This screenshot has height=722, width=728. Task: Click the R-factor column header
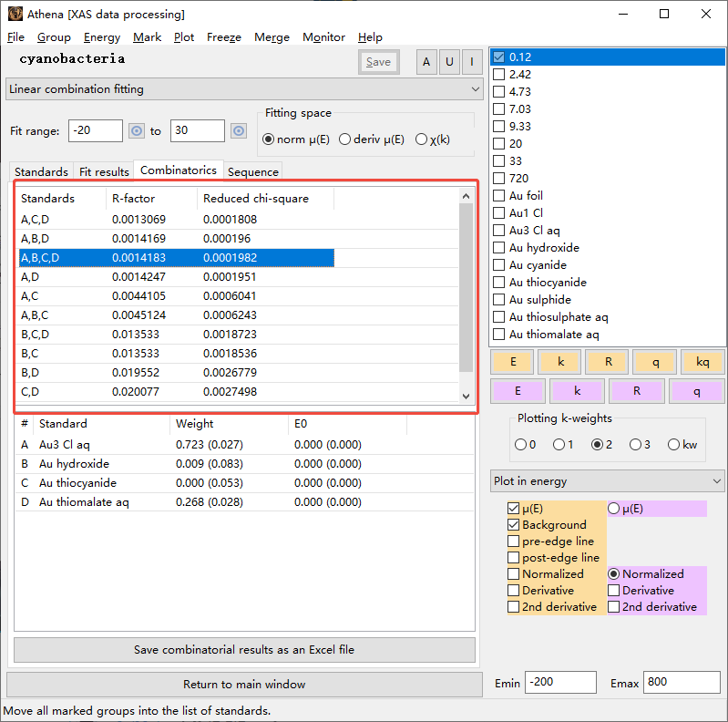[151, 199]
